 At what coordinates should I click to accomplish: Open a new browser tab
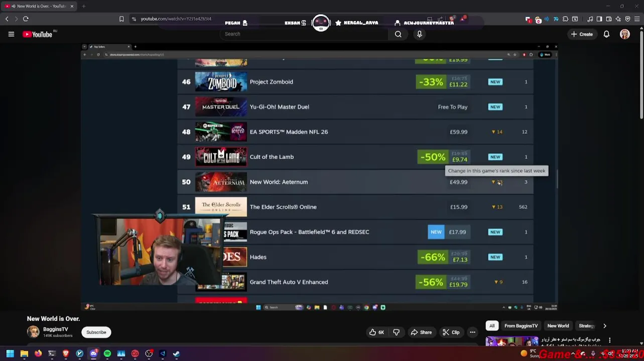[83, 6]
